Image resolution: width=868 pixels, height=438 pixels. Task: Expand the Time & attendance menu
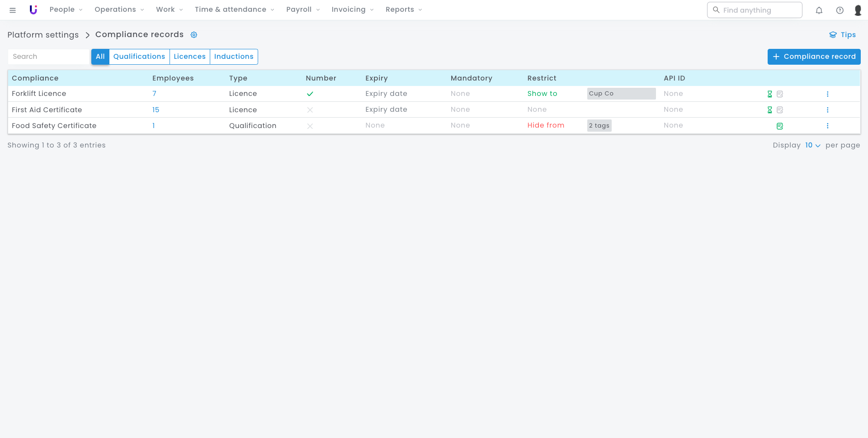pyautogui.click(x=234, y=10)
